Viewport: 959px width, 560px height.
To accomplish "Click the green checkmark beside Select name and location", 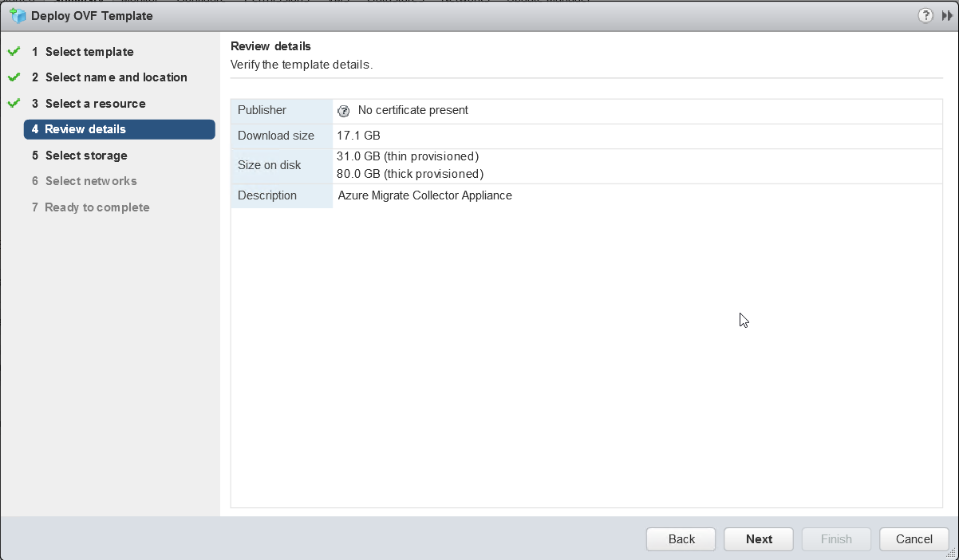I will (x=14, y=77).
